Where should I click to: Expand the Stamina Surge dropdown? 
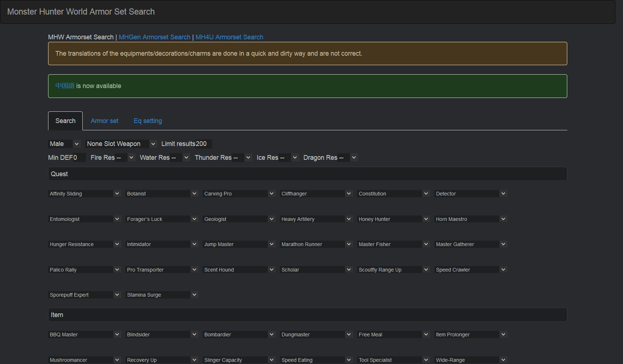click(162, 295)
